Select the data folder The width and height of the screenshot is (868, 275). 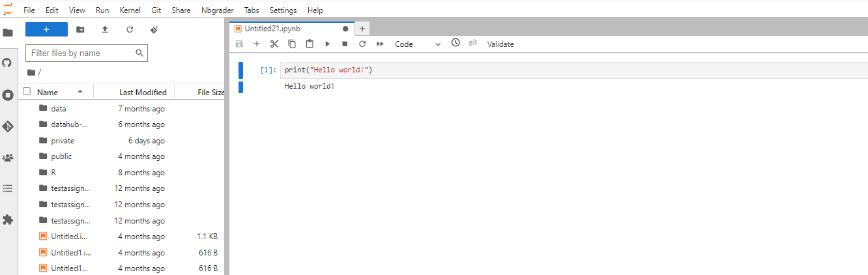click(122, 109)
